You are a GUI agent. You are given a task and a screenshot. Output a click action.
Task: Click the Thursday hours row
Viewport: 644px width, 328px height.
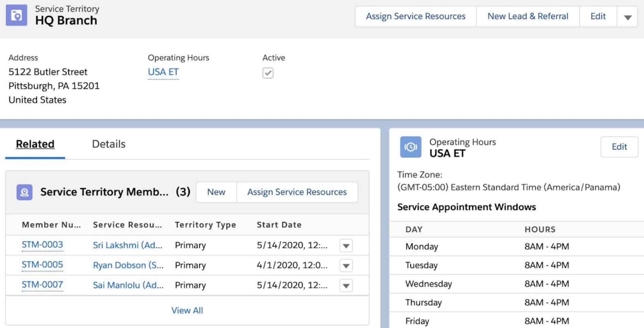(x=517, y=303)
